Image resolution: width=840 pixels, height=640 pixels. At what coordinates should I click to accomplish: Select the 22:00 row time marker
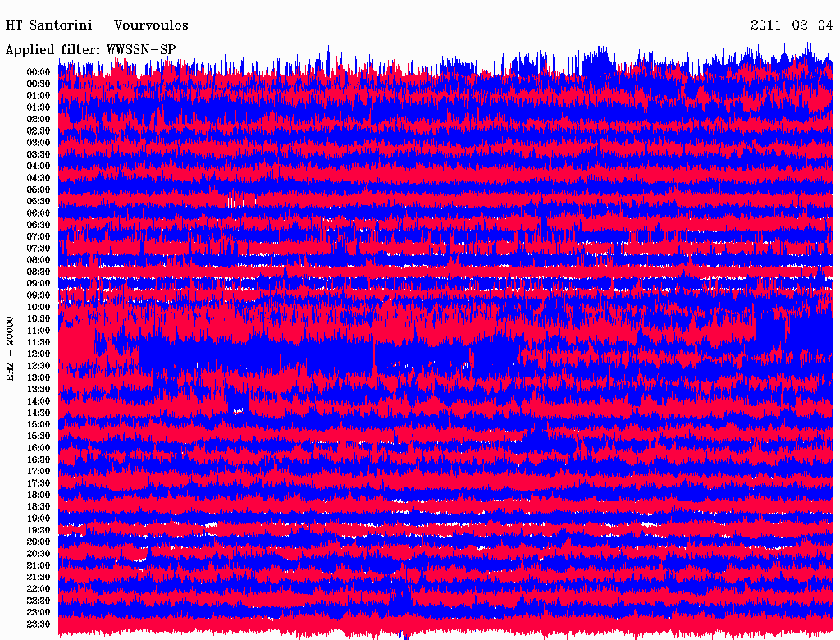pyautogui.click(x=39, y=589)
